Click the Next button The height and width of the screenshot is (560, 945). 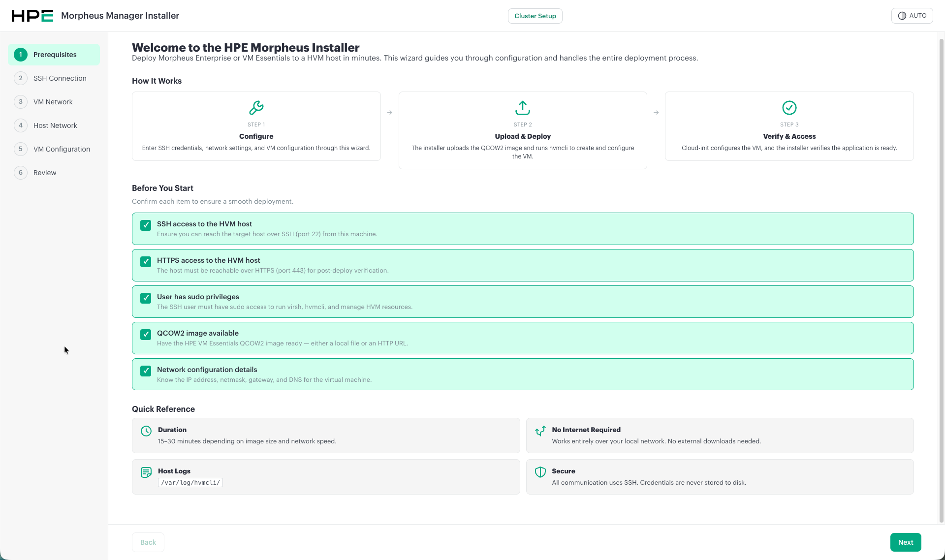click(906, 542)
